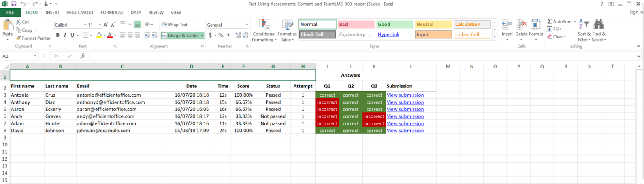Switch to the FORMULAS tab
Image resolution: width=644 pixels, height=184 pixels.
112,13
